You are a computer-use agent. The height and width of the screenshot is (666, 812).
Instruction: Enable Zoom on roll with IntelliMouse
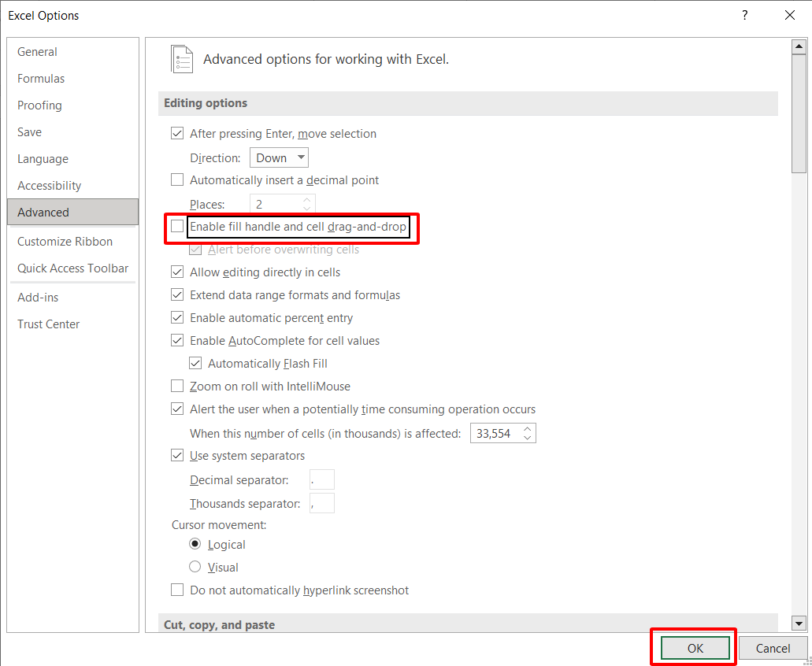coord(177,386)
